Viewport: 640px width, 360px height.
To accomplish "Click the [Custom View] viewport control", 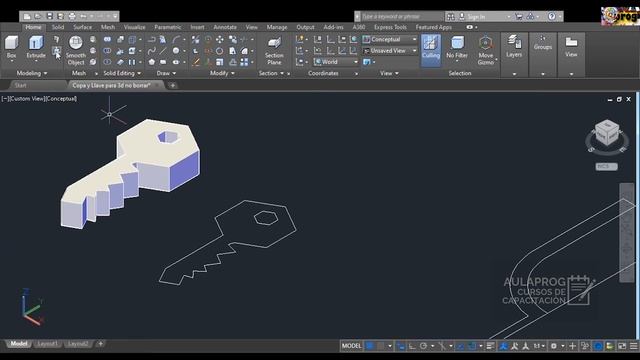I will click(27, 98).
